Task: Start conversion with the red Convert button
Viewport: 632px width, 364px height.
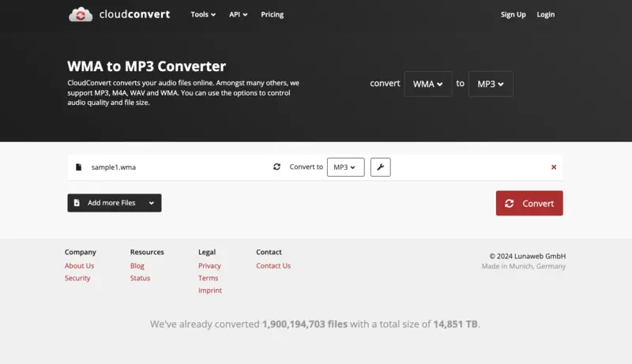Action: coord(529,204)
